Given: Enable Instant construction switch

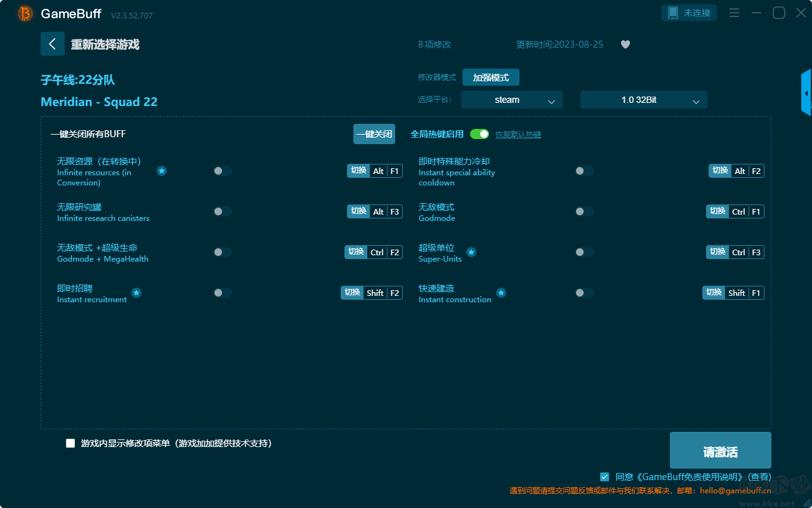Looking at the screenshot, I should [584, 293].
